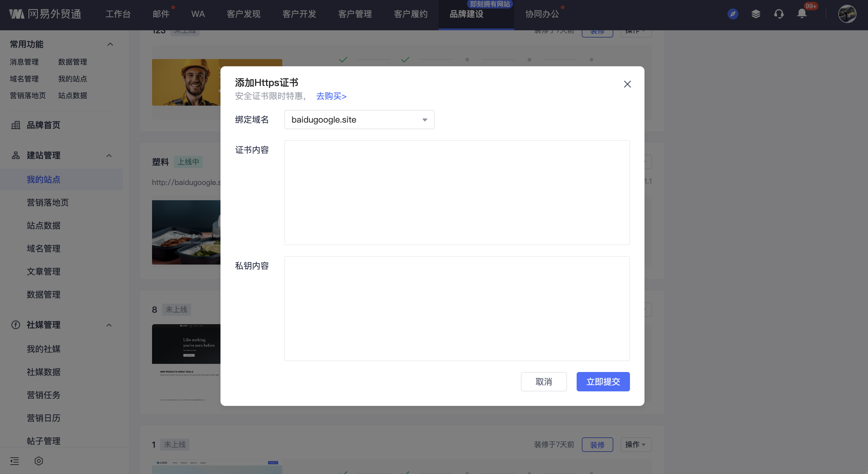Focus the 证书内容 text area
The height and width of the screenshot is (474, 868).
coord(457,193)
